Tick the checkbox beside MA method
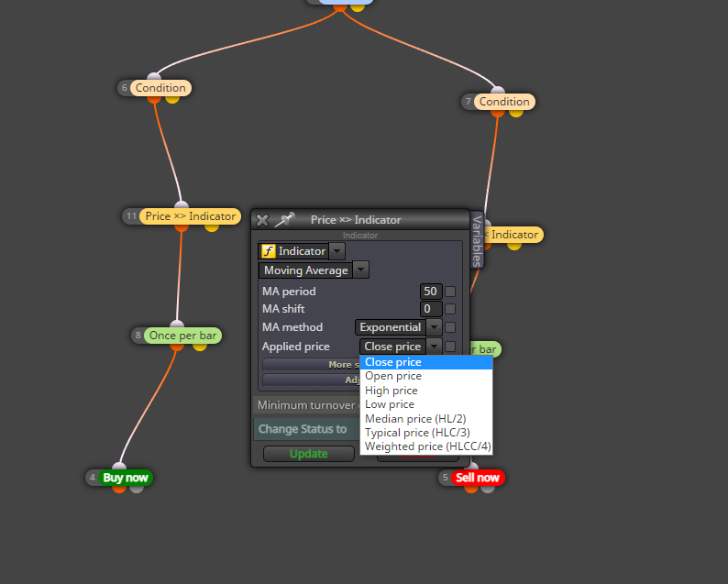Screen dimensions: 728x584 coord(450,327)
